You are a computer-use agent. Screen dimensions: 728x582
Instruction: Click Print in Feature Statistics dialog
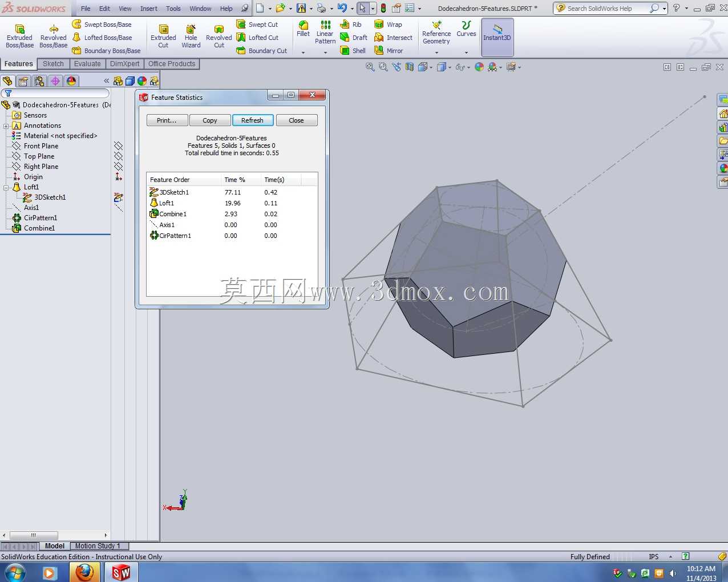pyautogui.click(x=167, y=120)
